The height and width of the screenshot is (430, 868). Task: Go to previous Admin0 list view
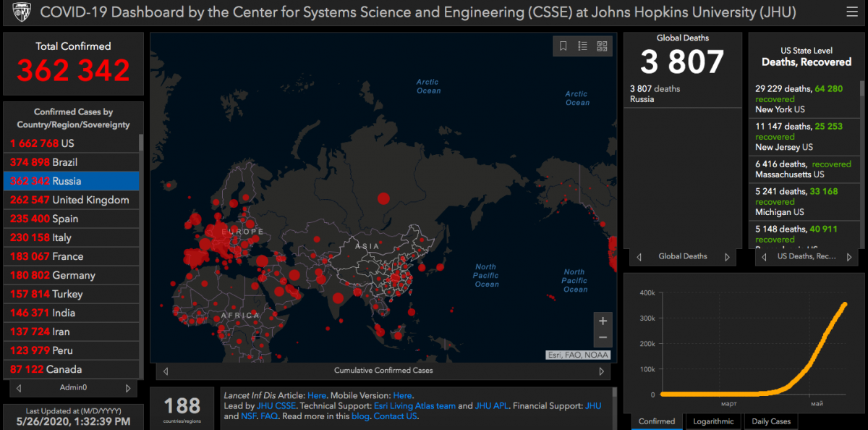click(20, 388)
